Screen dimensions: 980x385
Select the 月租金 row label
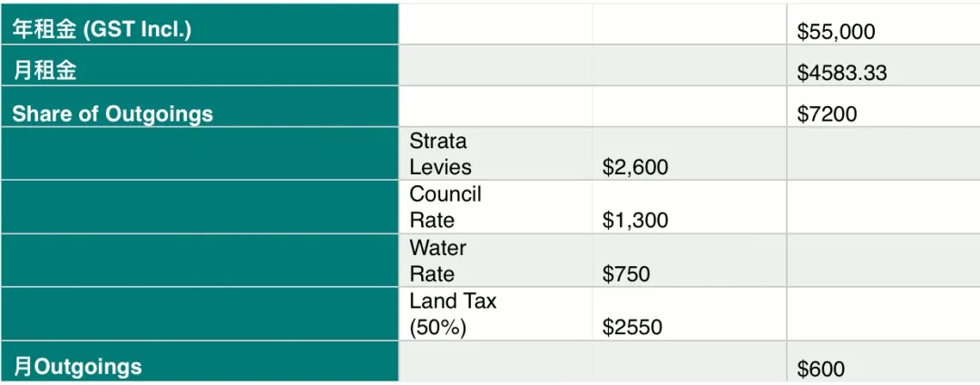click(x=200, y=65)
